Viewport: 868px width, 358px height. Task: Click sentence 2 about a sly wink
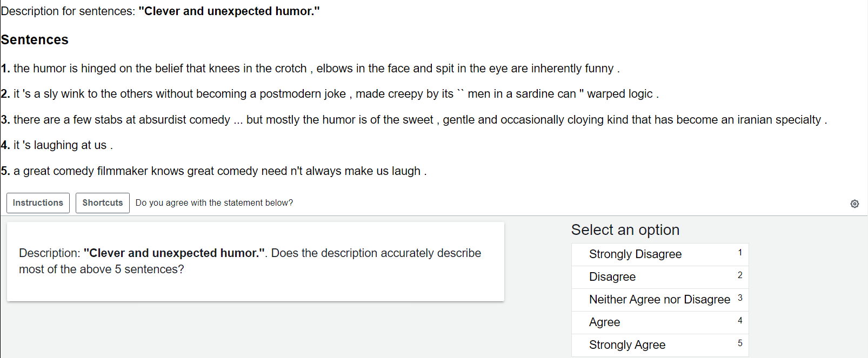(330, 94)
